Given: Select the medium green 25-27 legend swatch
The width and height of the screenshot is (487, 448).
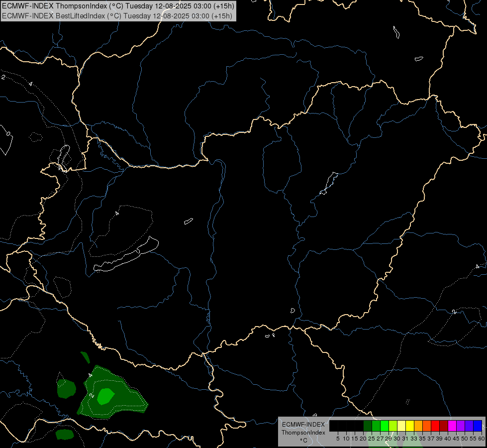Looking at the screenshot, I should pyautogui.click(x=376, y=426).
